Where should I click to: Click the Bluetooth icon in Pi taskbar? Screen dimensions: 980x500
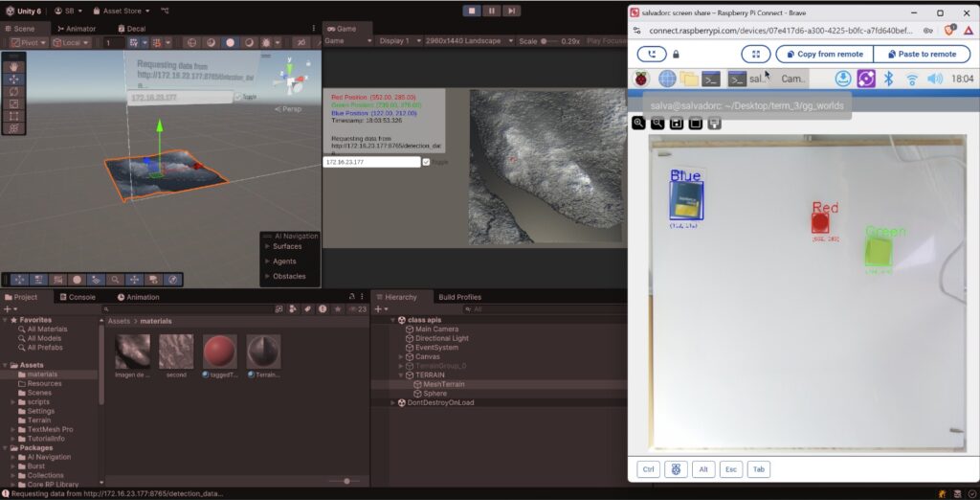point(888,79)
